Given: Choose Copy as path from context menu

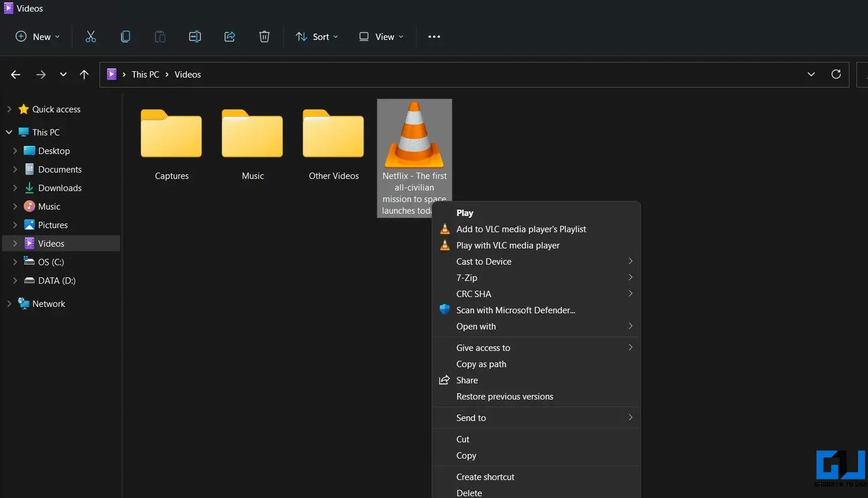Looking at the screenshot, I should [536, 364].
